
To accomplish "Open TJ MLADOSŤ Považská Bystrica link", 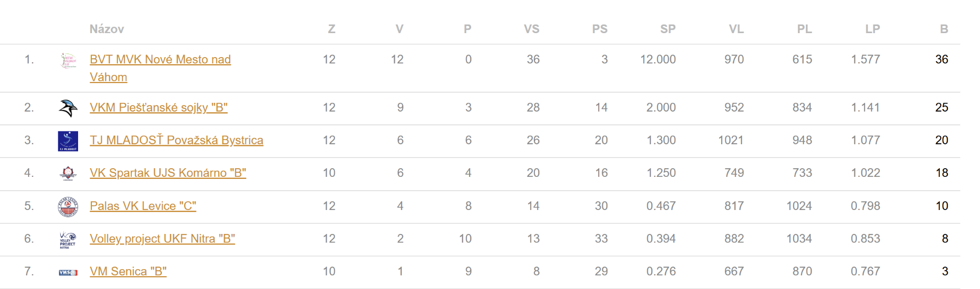I will tap(176, 140).
